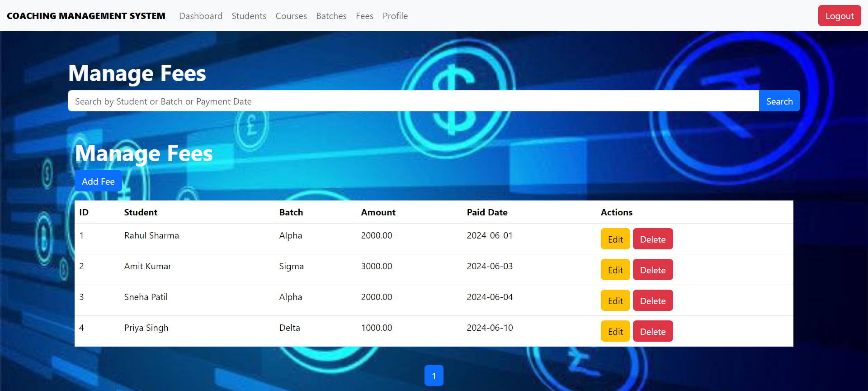This screenshot has height=391, width=868.
Task: Edit Sneha Patil's fee row
Action: coord(615,300)
